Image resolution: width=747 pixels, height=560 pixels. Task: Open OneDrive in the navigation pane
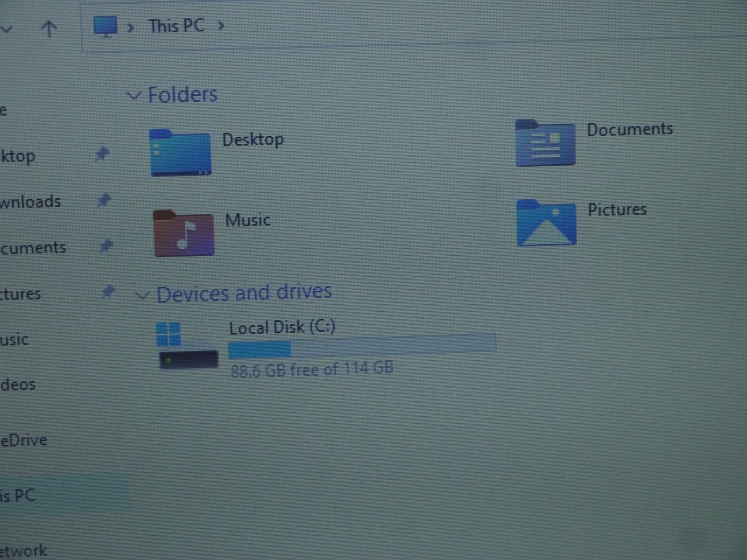point(23,440)
